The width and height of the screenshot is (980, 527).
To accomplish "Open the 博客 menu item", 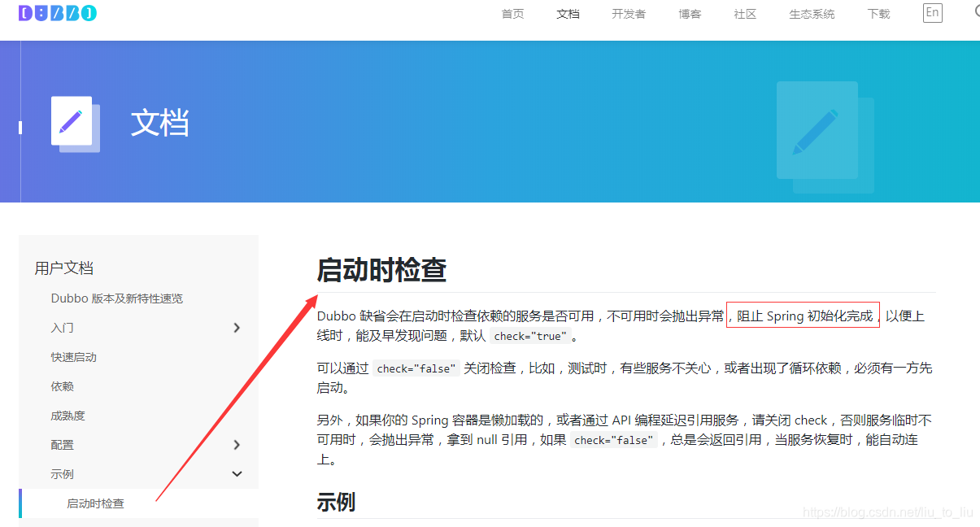I will (689, 14).
